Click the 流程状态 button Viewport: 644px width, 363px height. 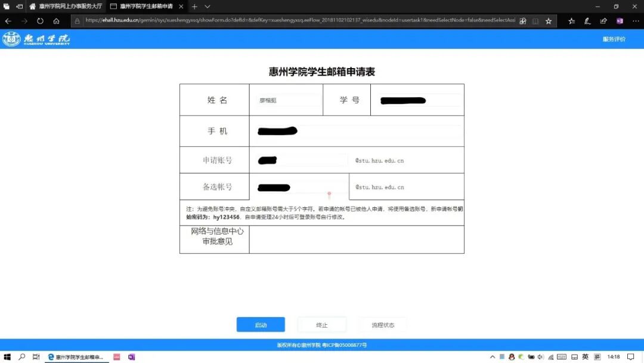[383, 325]
